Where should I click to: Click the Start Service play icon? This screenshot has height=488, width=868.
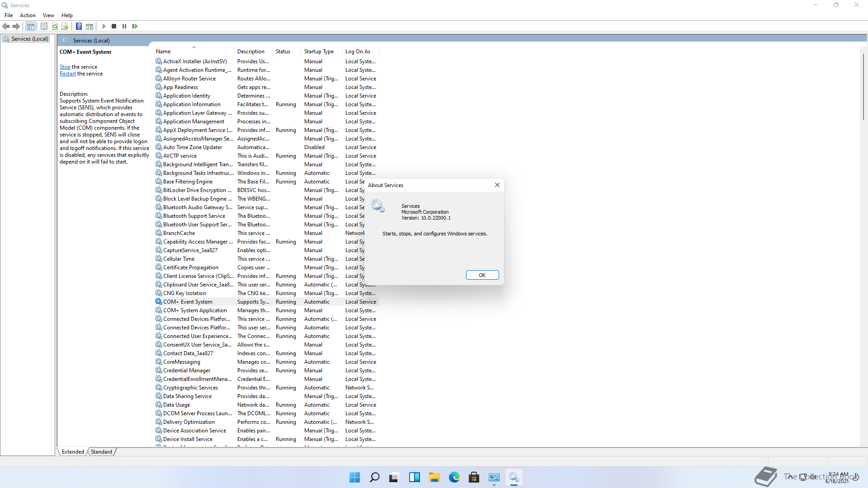(104, 26)
